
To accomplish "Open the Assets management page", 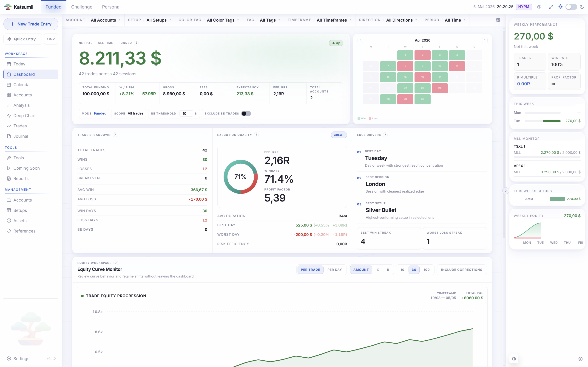I will [31, 221].
